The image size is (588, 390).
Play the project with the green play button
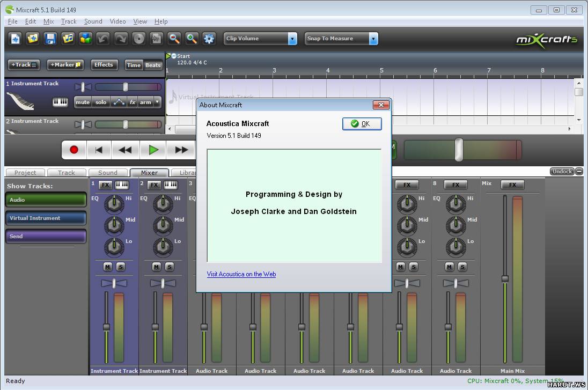tap(153, 150)
